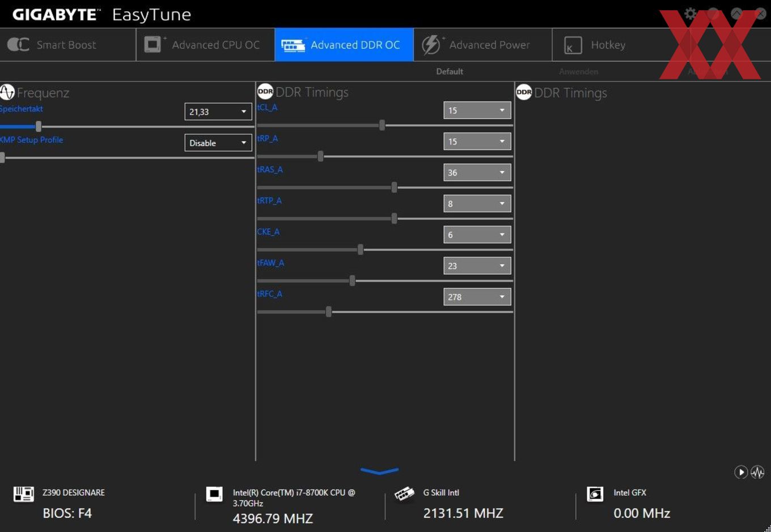
Task: Click the Advanced CPU OC chip icon
Action: pos(152,45)
